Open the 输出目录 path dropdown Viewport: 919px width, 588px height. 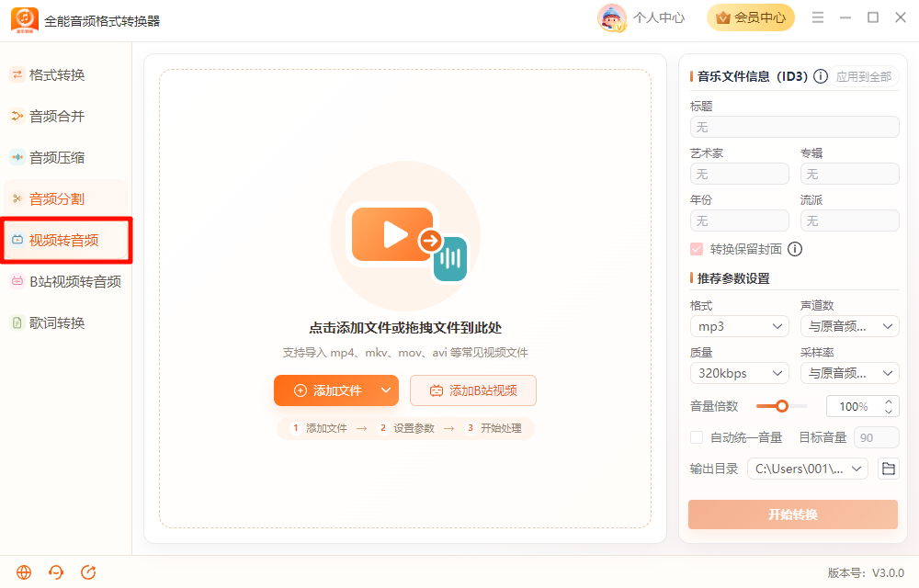(x=807, y=469)
